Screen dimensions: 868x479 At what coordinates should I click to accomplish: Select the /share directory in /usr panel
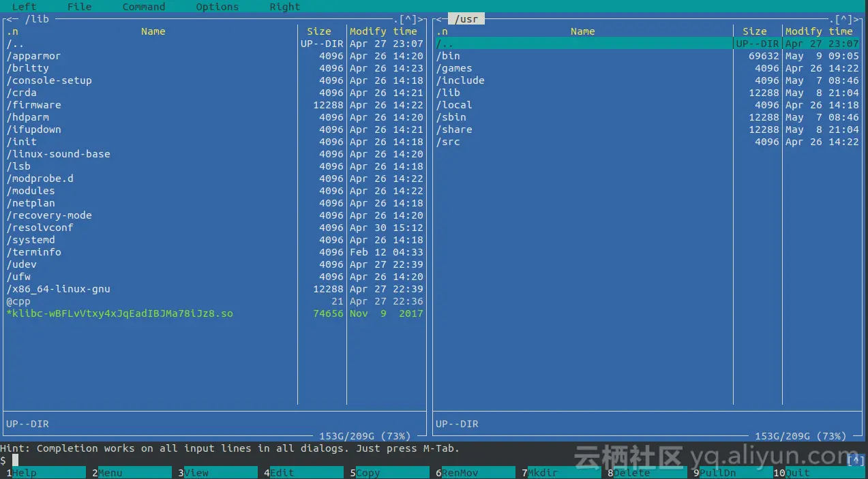tap(648, 129)
